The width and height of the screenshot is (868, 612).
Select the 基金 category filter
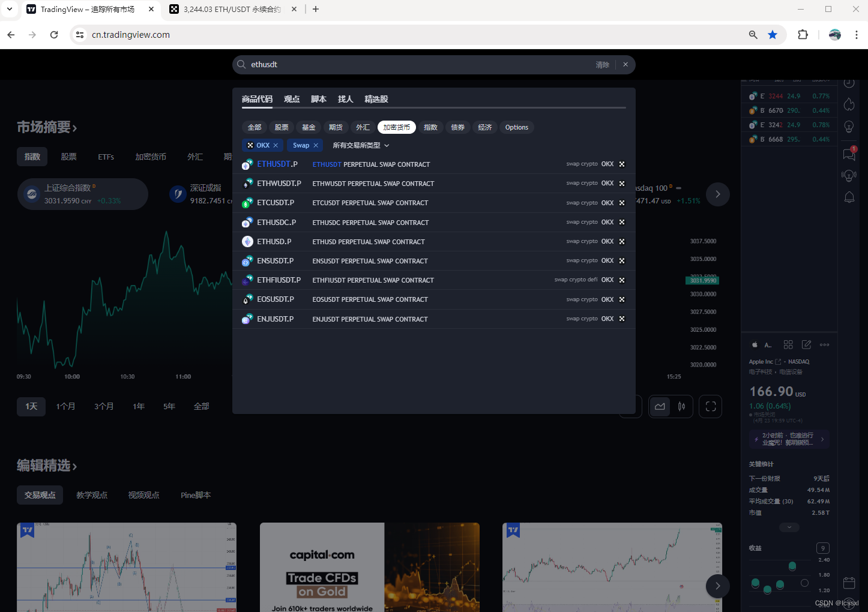309,127
